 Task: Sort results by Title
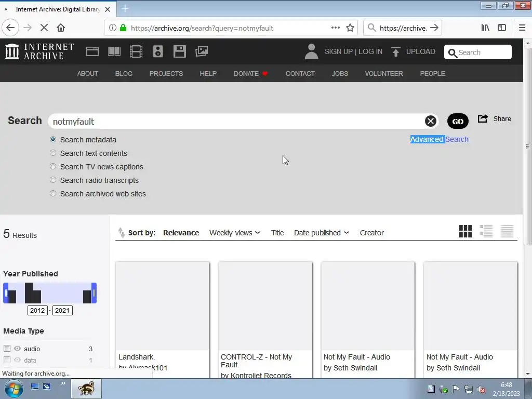click(277, 233)
